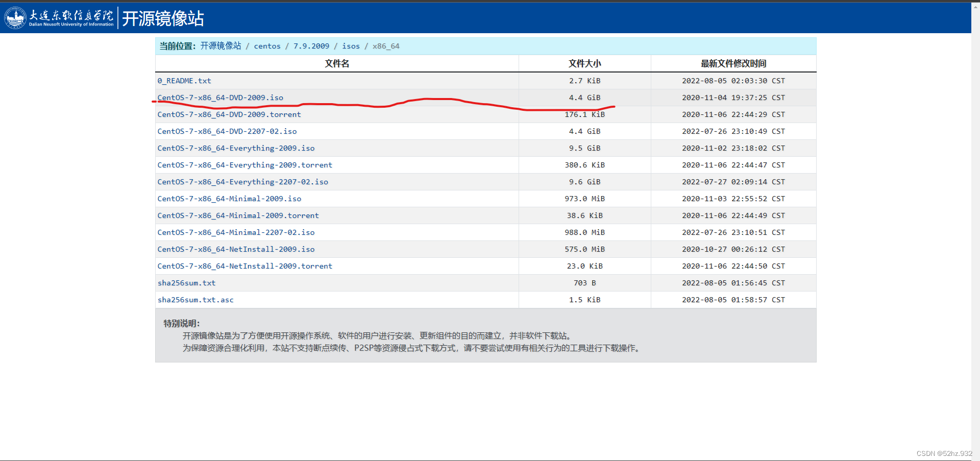Select the 2020-10-27 00:26:12 CST date
This screenshot has width=980, height=461.
tap(733, 249)
